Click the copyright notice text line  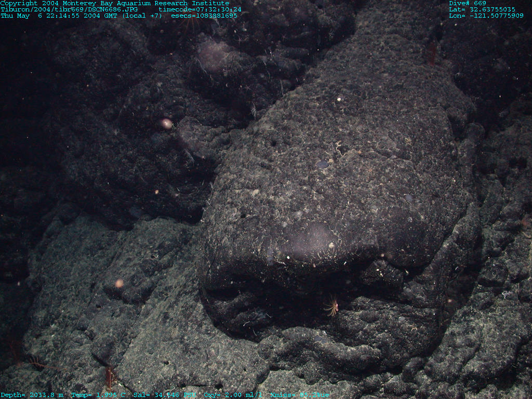pos(114,3)
